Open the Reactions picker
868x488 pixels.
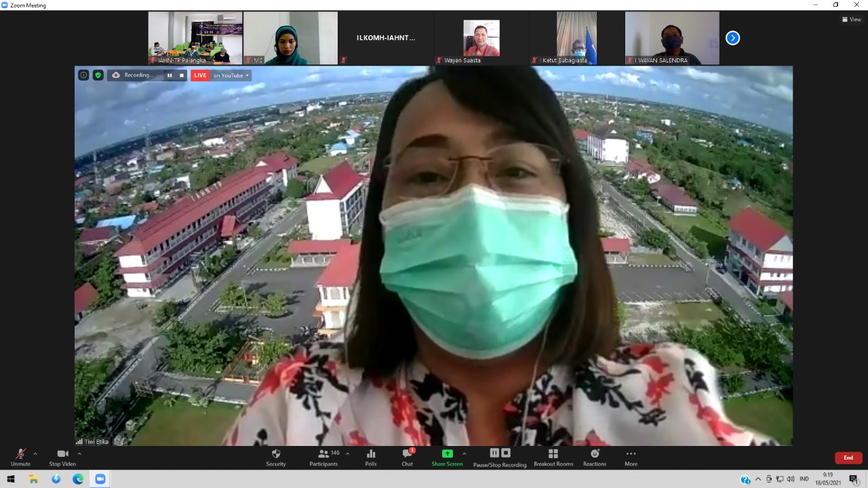(x=595, y=457)
